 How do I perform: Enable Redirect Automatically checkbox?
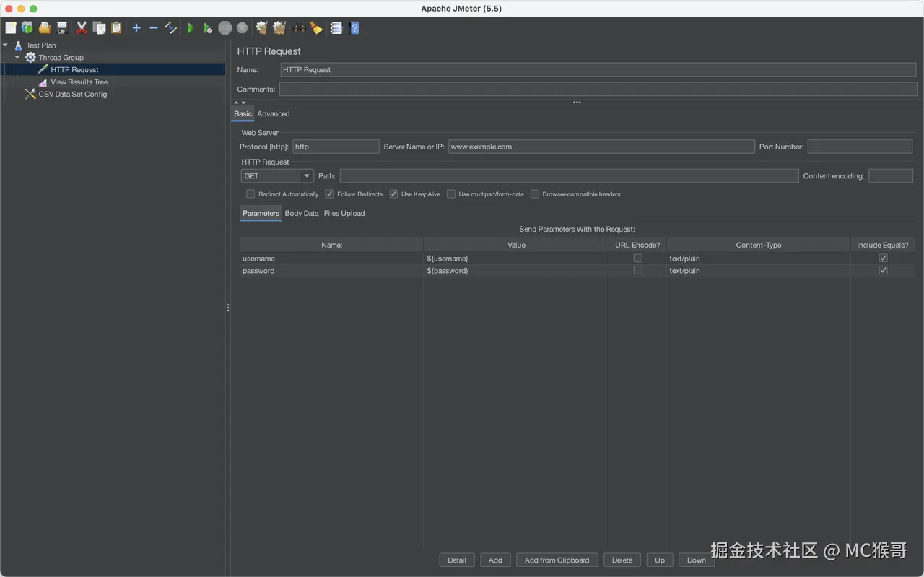pyautogui.click(x=250, y=194)
